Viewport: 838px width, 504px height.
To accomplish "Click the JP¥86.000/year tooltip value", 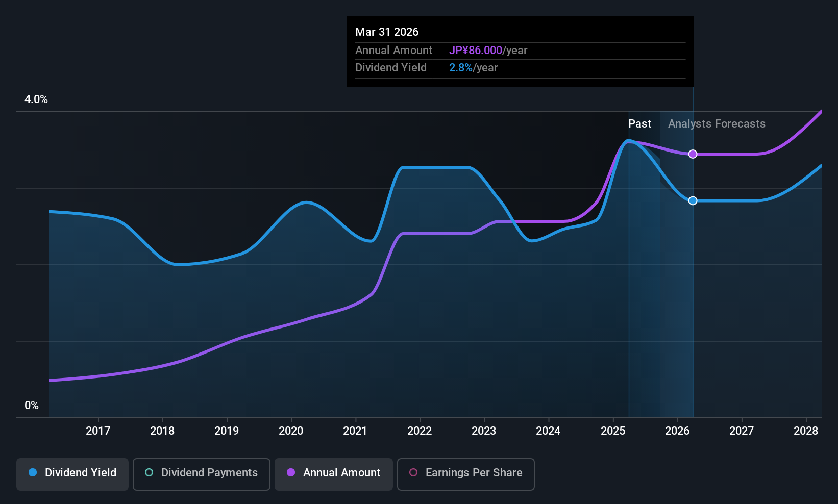I will pos(488,51).
